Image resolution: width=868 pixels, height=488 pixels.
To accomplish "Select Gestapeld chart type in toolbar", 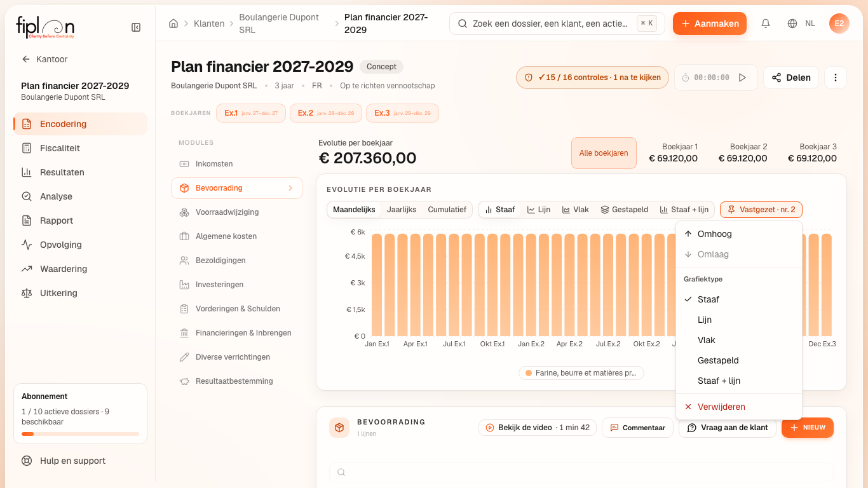I will tap(624, 210).
